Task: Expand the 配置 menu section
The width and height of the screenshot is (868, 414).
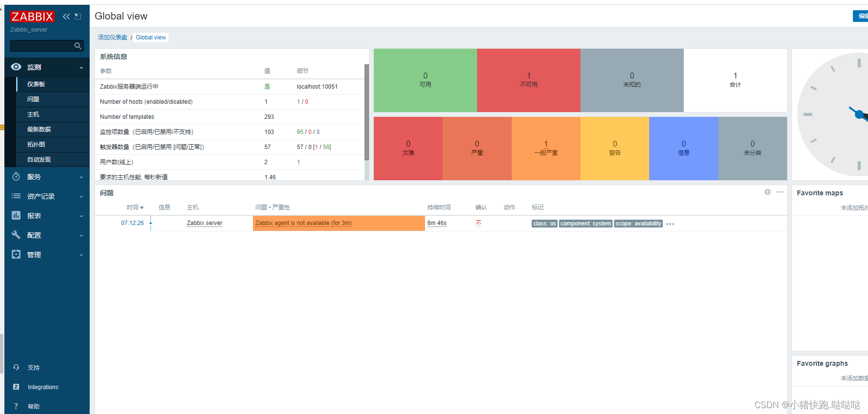Action: tap(81, 236)
